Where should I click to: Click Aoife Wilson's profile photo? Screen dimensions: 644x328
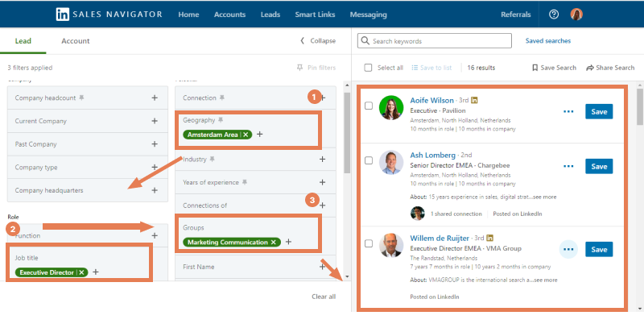pos(391,108)
